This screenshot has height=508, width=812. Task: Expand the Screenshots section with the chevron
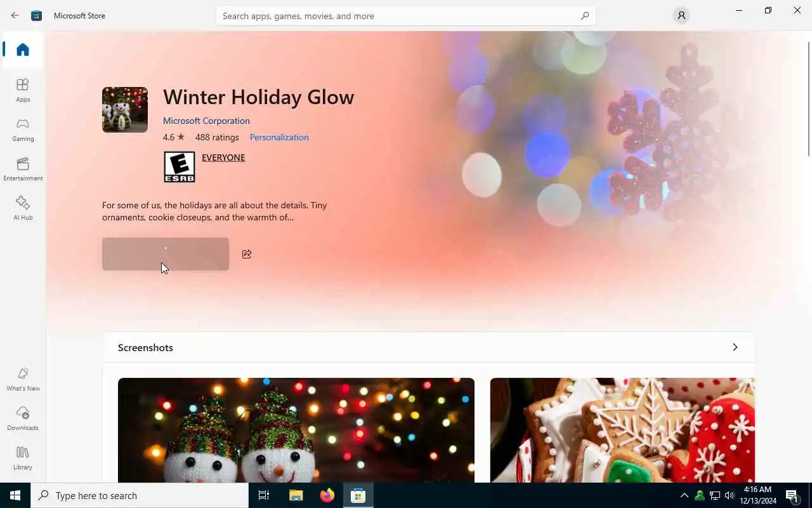click(735, 347)
